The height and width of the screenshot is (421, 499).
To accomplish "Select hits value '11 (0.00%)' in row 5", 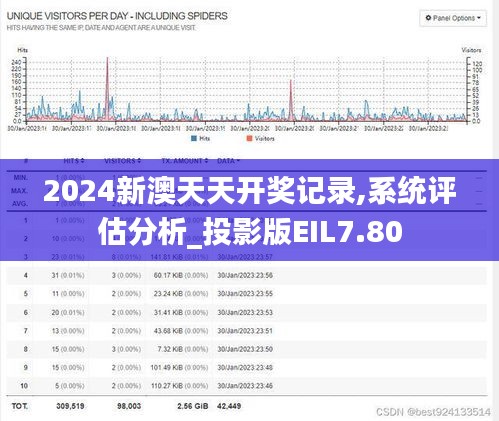I will click(68, 294).
